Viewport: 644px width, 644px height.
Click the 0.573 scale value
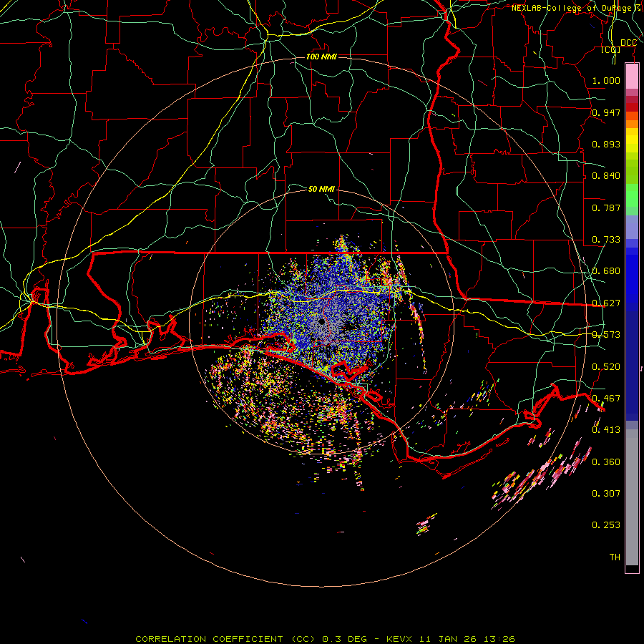coord(606,335)
